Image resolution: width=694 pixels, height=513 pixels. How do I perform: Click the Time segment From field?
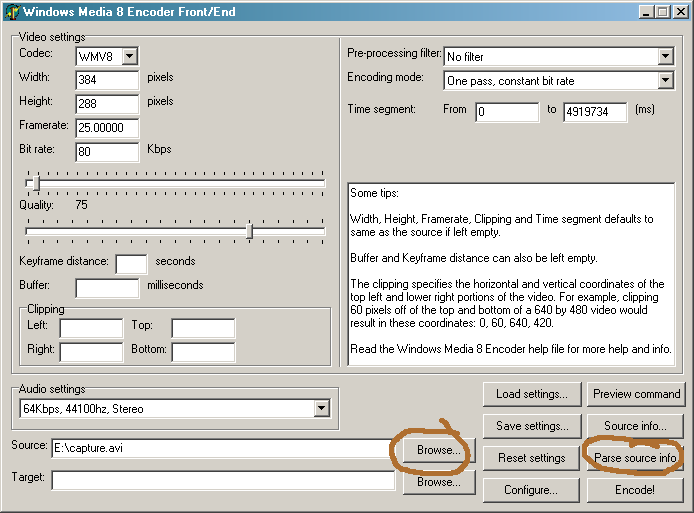click(507, 112)
